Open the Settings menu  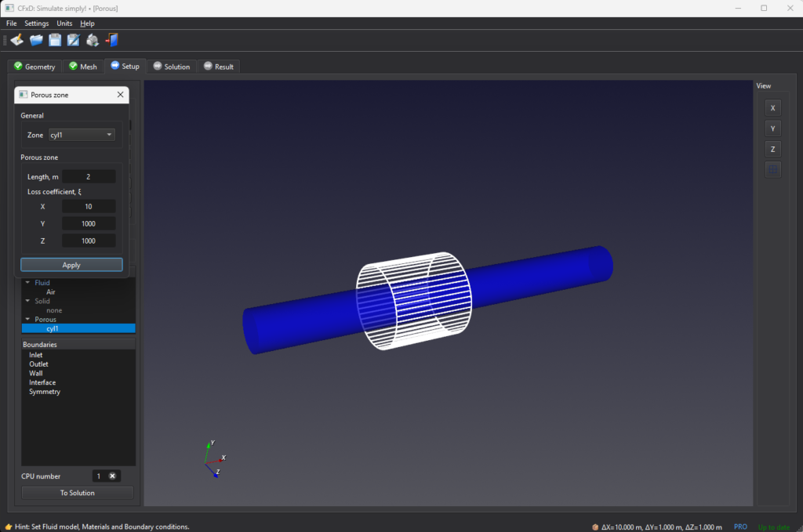(x=36, y=24)
